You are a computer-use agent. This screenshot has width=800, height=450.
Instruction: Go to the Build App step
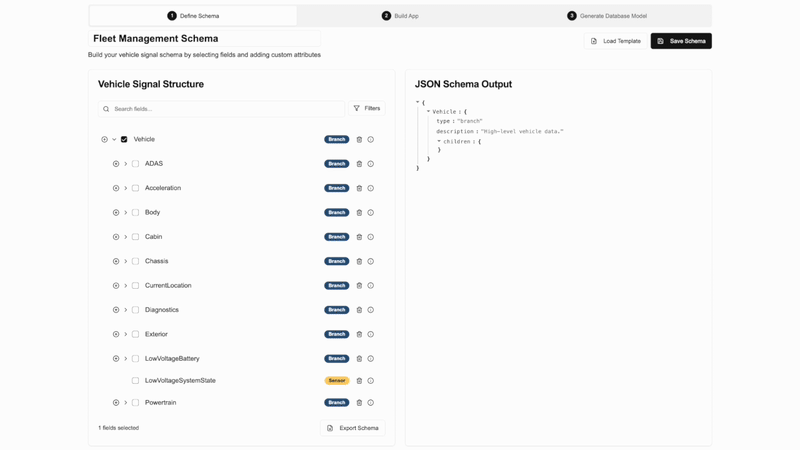[x=400, y=16]
